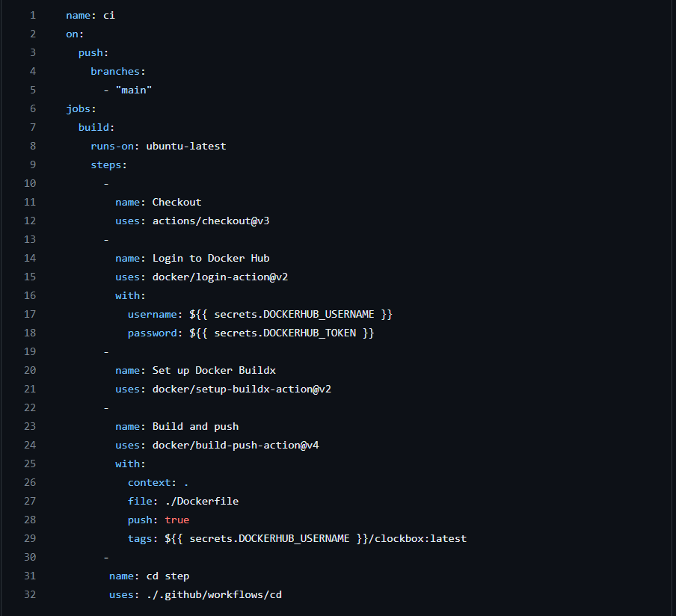676x616 pixels.
Task: Click line number 1 in the gutter
Action: 31,15
